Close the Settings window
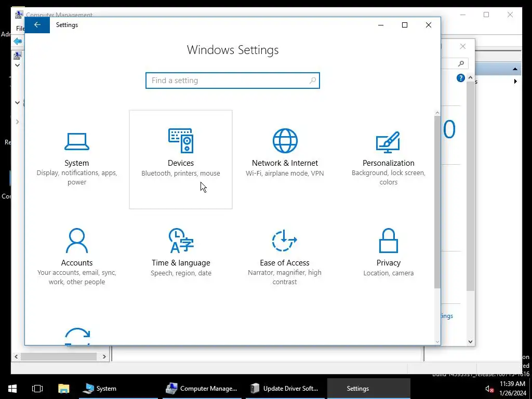The height and width of the screenshot is (399, 532). (x=429, y=25)
